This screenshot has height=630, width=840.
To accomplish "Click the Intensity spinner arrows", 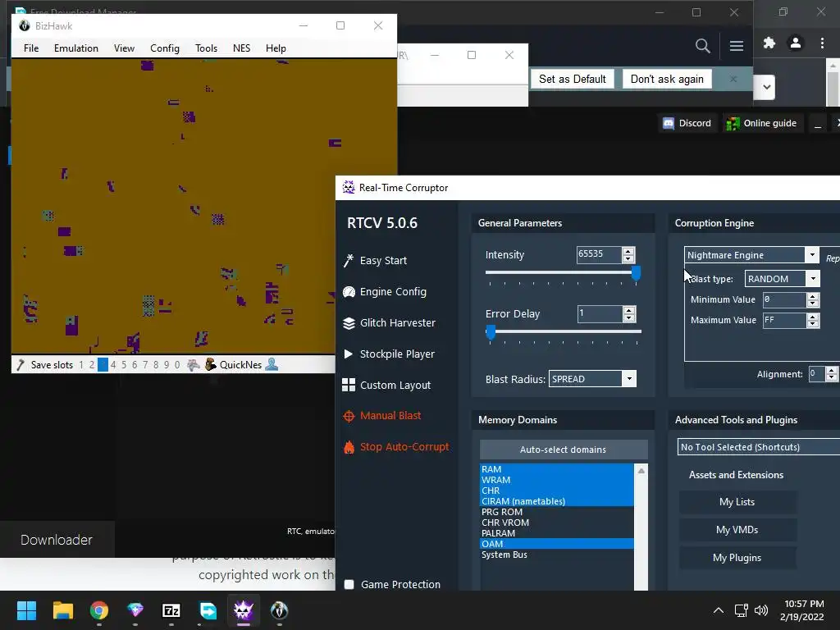I will coord(628,254).
